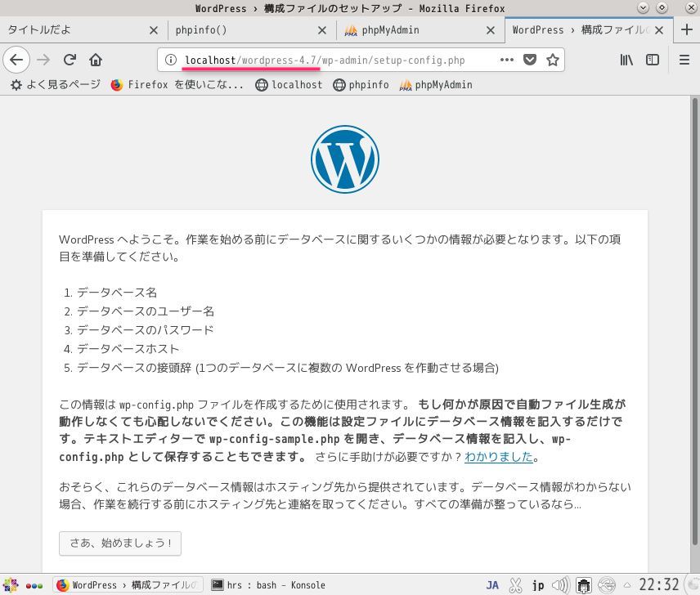
Task: Click list item データベース名
Action: click(x=117, y=293)
